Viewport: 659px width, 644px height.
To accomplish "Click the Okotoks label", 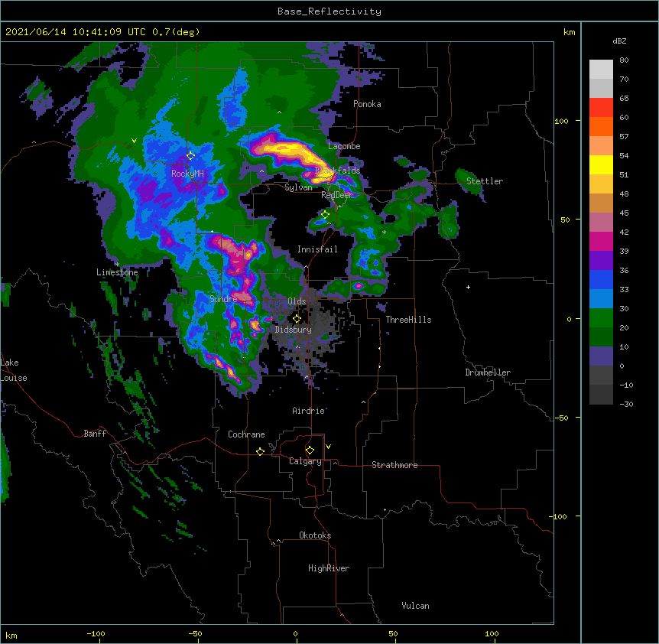I will 315,535.
